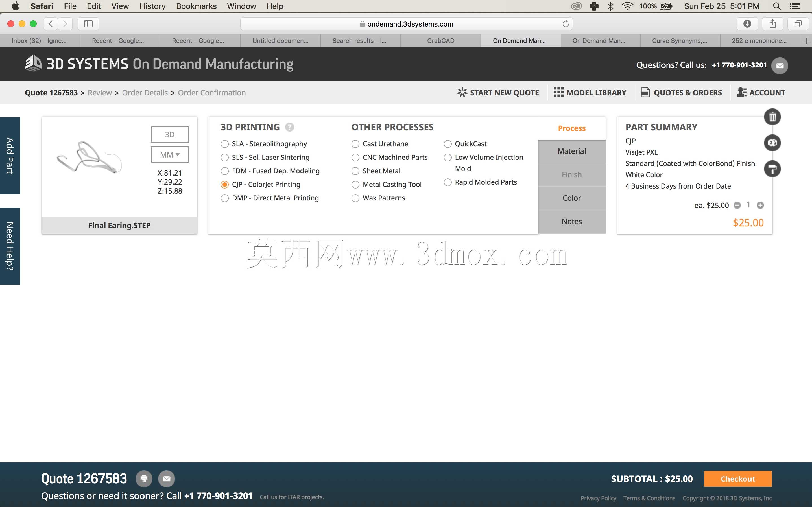Show the Safari sidebar
Viewport: 812px width, 507px height.
click(88, 24)
